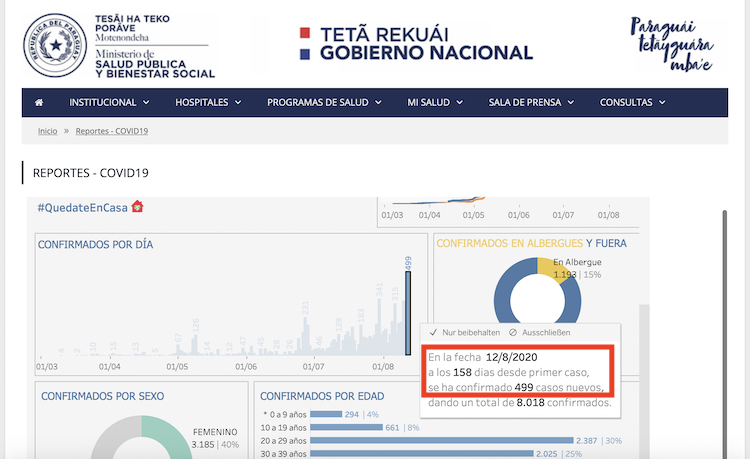Click the Reportes - COVID19 breadcrumb link
Screen dimensions: 750x459
(112, 131)
